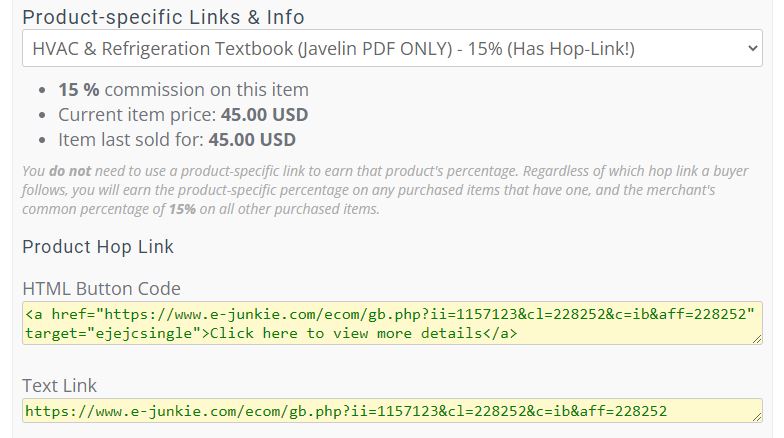Click the "Product-specific Links & Info" heading

(x=164, y=17)
